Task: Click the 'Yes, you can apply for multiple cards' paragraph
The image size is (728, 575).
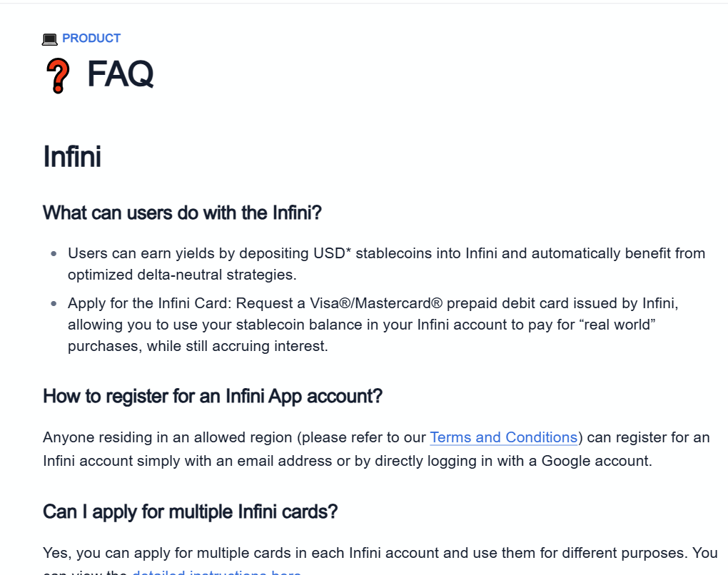Action: (x=380, y=561)
